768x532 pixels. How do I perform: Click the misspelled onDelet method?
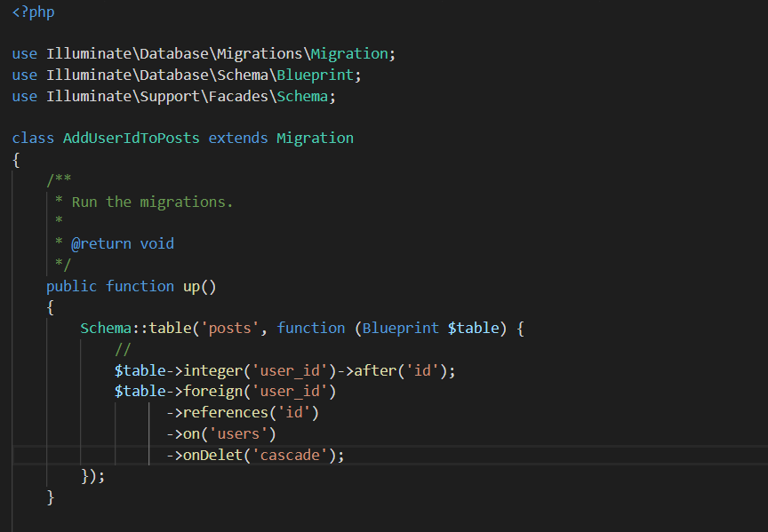point(212,455)
